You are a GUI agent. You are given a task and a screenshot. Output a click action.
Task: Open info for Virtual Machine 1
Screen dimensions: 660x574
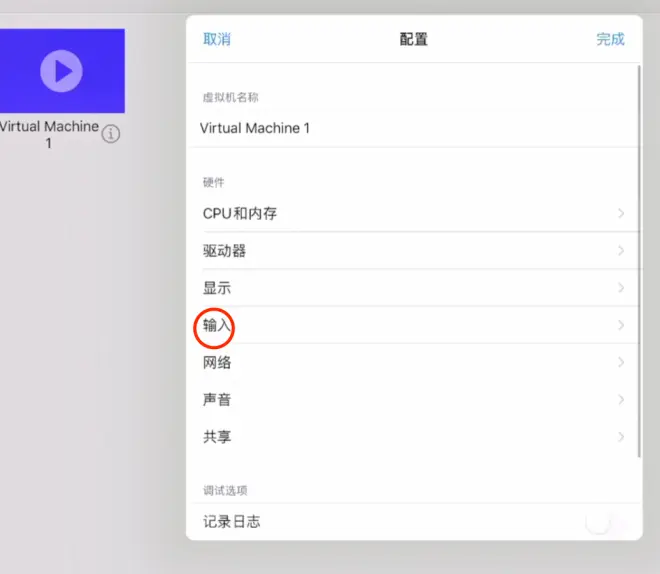(111, 134)
